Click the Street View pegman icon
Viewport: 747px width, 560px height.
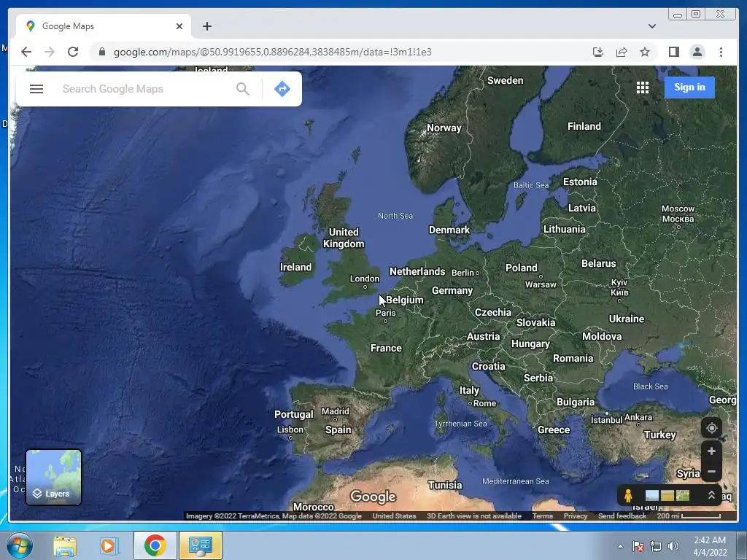click(628, 496)
